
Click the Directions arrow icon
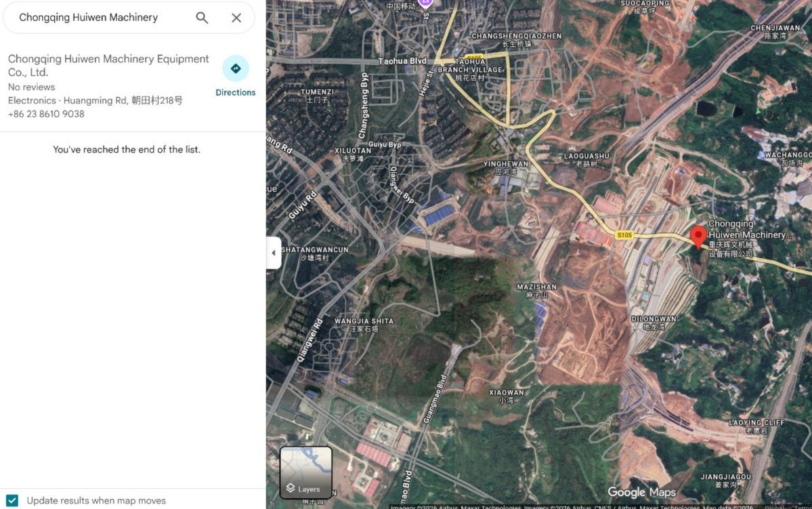[x=236, y=68]
